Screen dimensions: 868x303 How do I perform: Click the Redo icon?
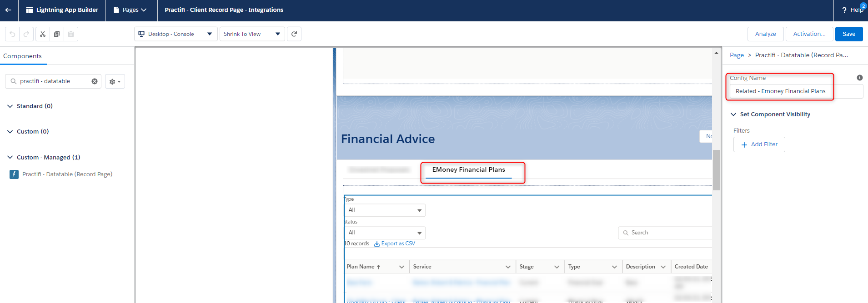(26, 34)
